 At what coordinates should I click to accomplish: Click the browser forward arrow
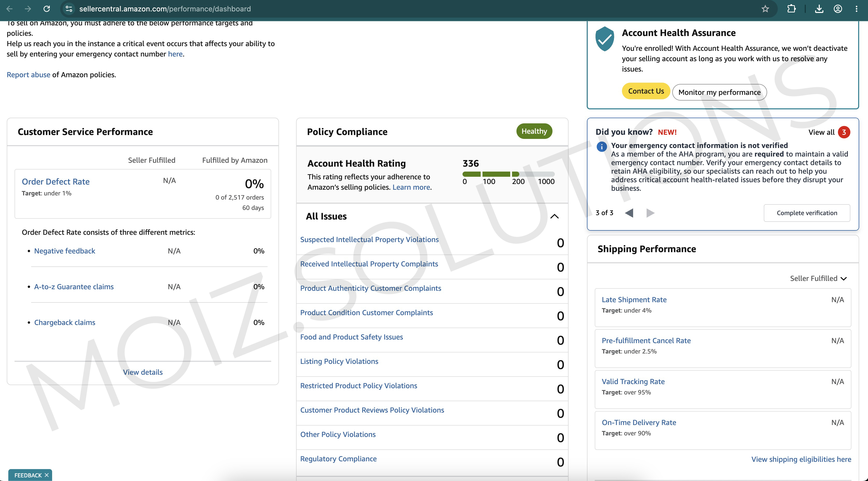point(28,9)
